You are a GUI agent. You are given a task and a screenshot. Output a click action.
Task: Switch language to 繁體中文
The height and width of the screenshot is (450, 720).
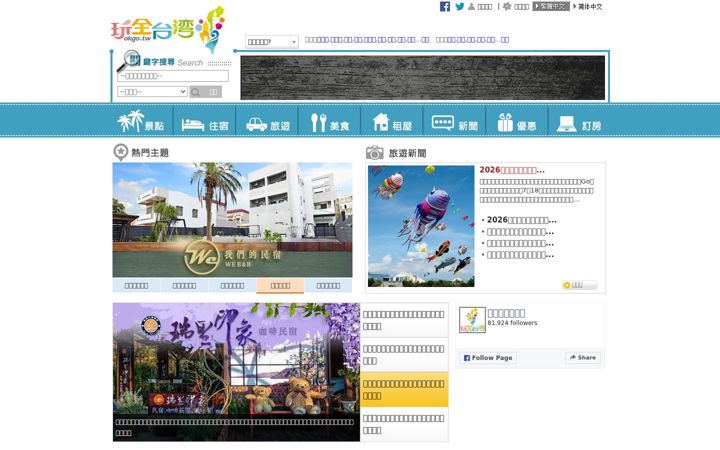point(551,6)
